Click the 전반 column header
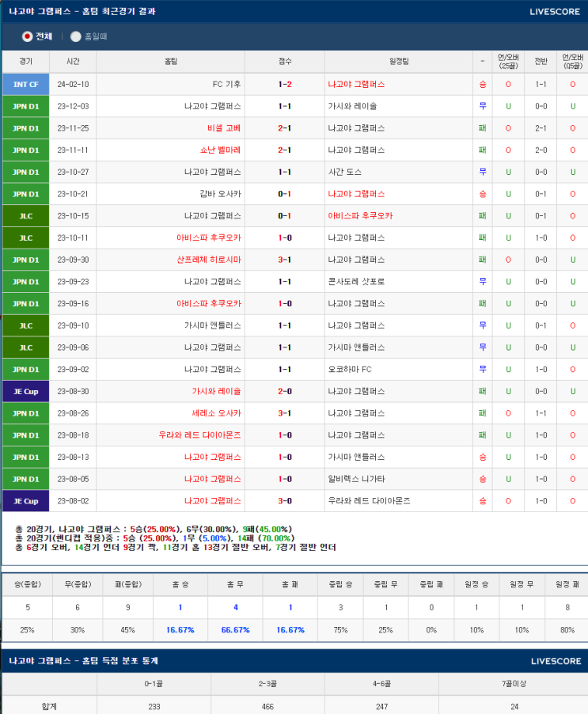The height and width of the screenshot is (714, 588). coord(541,62)
